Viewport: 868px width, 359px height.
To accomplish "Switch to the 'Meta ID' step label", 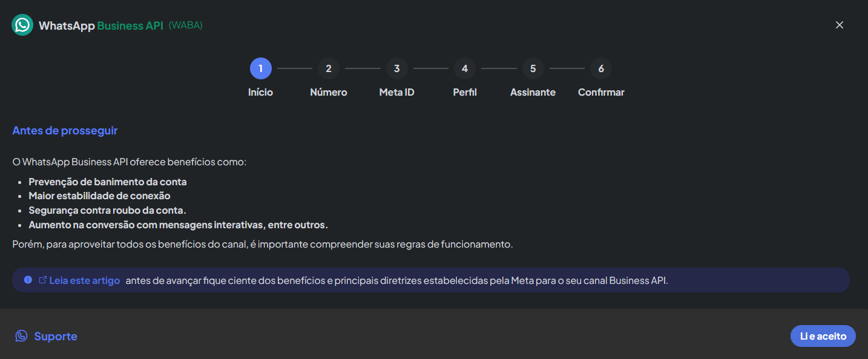I will (396, 93).
